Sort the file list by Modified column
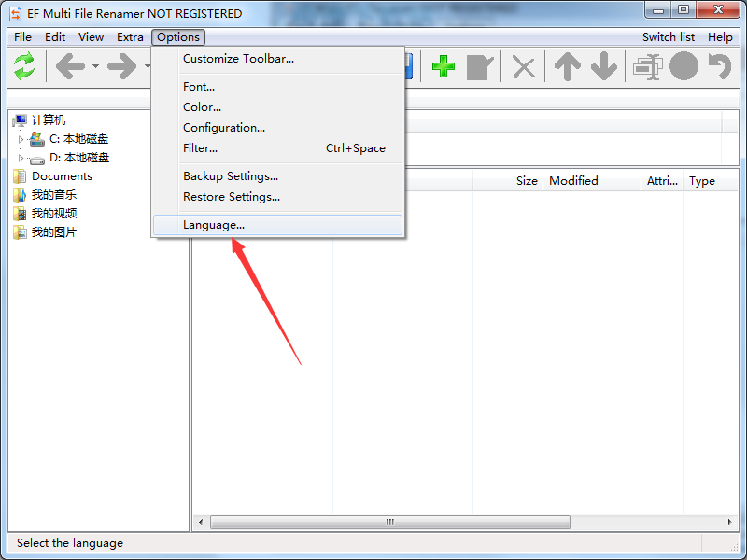 point(573,181)
